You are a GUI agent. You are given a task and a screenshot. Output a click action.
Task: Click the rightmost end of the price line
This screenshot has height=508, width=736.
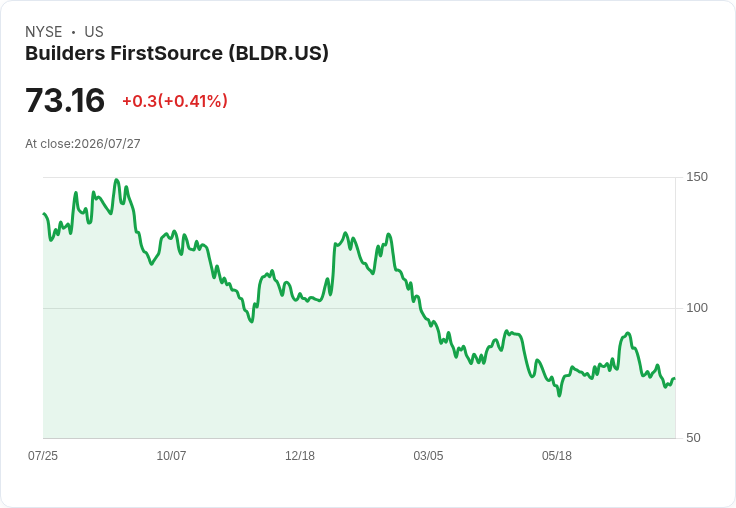click(675, 378)
